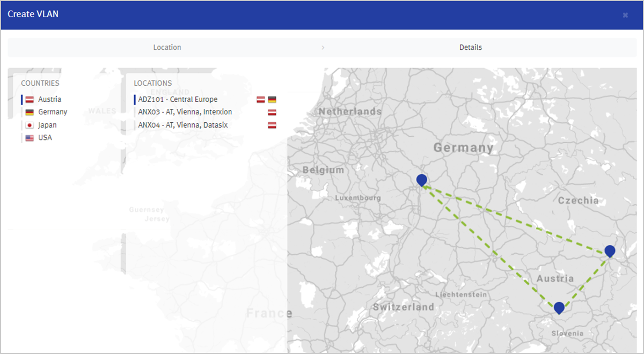
Task: Click the Austrian flag beside ADZ101
Action: coord(261,99)
